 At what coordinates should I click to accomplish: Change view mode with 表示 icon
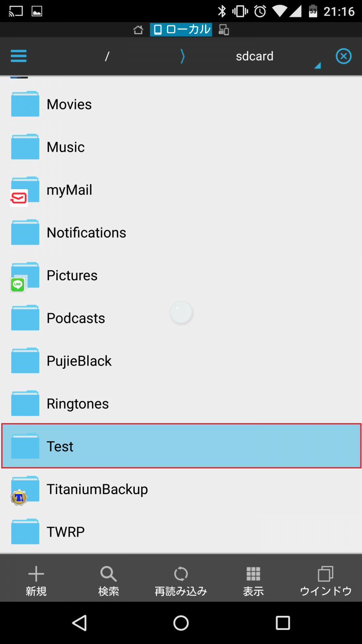pos(253,580)
